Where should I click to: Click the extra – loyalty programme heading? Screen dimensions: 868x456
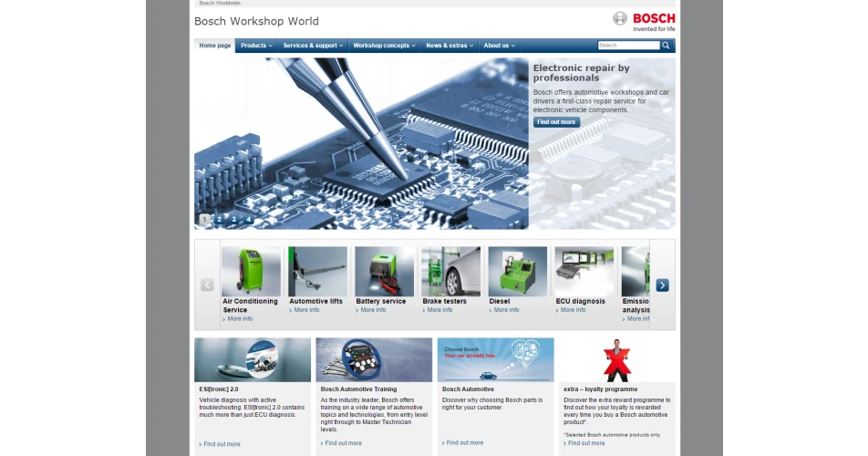[x=601, y=389]
